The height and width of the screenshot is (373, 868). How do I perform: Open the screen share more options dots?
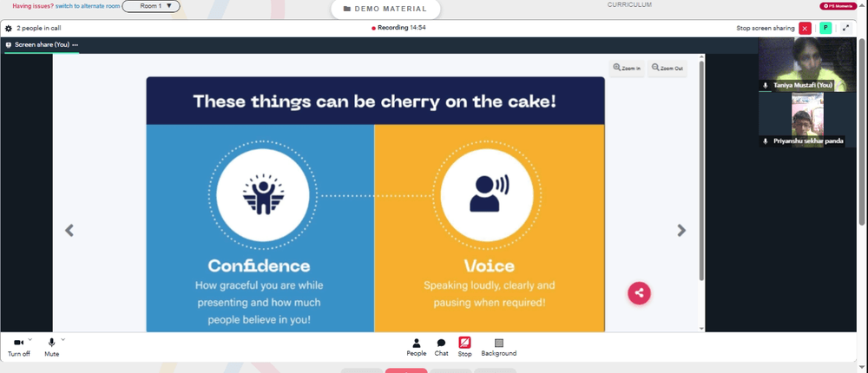pyautogui.click(x=76, y=45)
